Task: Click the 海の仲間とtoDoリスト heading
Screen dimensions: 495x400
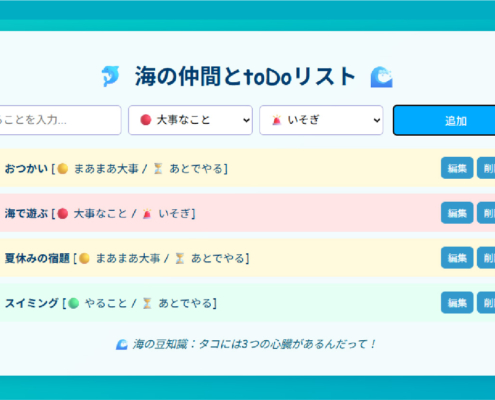Action: pyautogui.click(x=245, y=77)
